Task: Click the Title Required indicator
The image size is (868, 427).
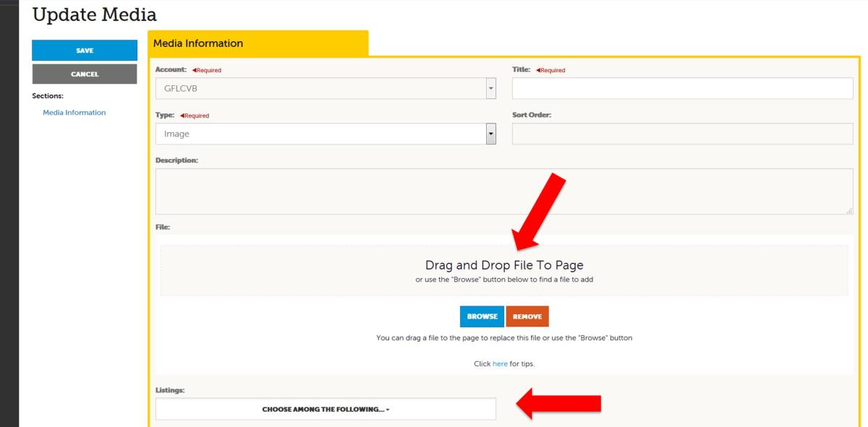Action: pyautogui.click(x=551, y=70)
